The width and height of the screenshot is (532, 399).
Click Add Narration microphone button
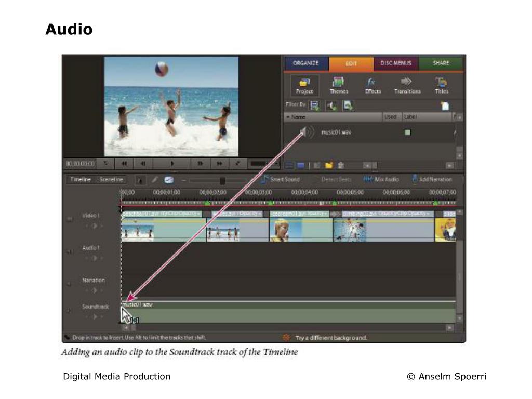432,179
